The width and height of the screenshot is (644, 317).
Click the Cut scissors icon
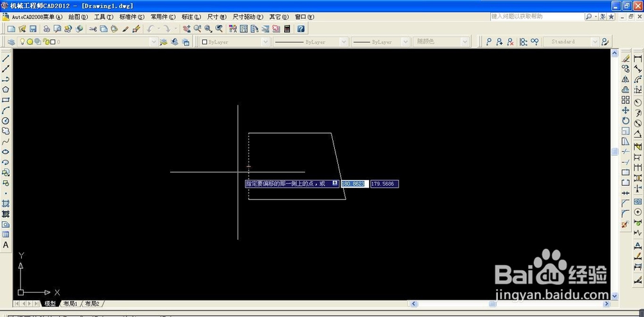(93, 29)
